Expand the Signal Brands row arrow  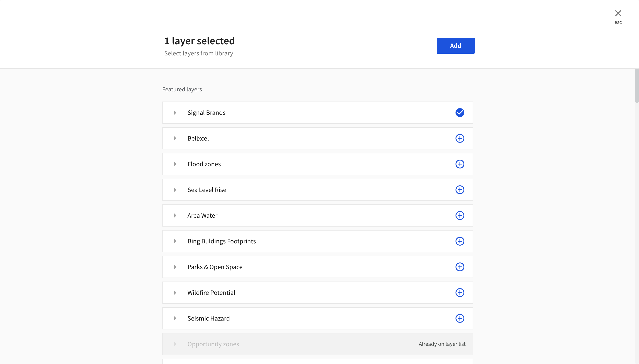tap(175, 112)
